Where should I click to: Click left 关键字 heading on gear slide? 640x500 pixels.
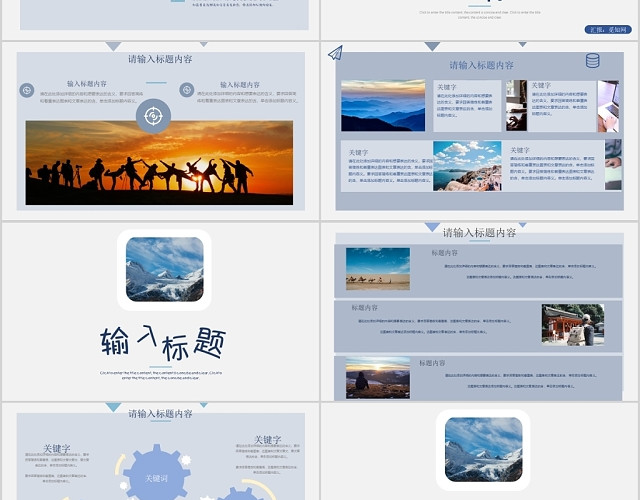pos(57,449)
